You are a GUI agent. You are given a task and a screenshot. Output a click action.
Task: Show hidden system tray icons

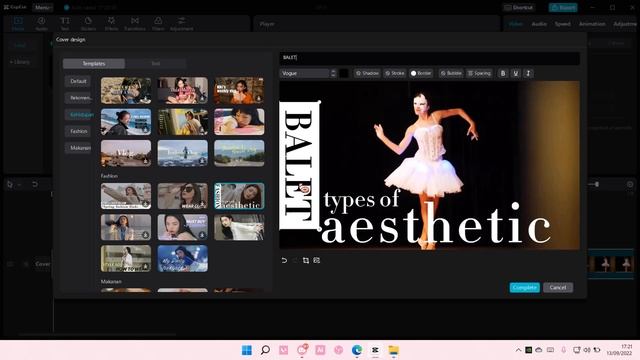[518, 350]
